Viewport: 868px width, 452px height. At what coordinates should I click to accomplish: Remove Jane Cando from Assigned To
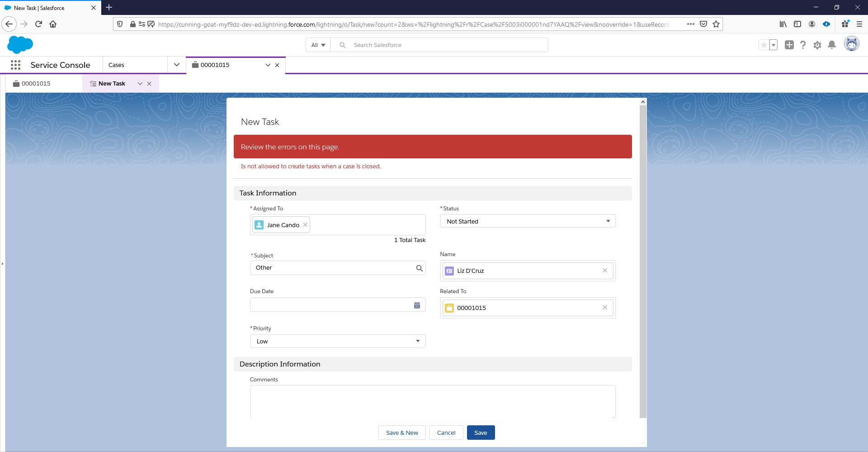click(x=305, y=224)
